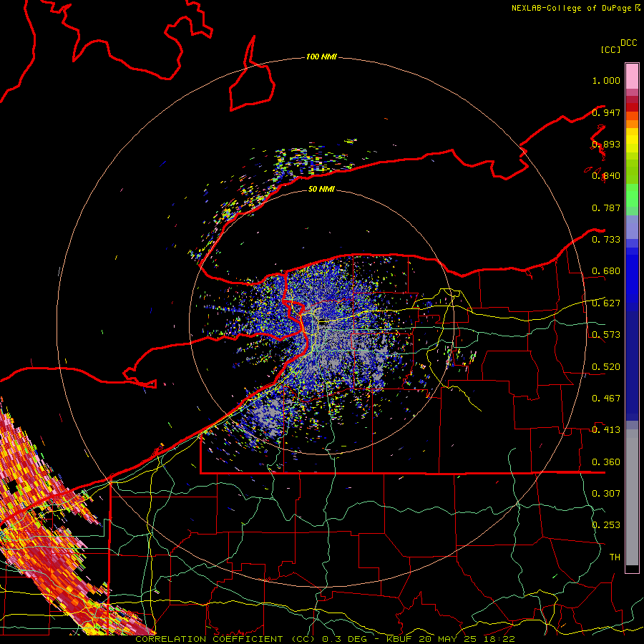Select the 0.787 scale value
The width and height of the screenshot is (644, 644).
(x=606, y=208)
